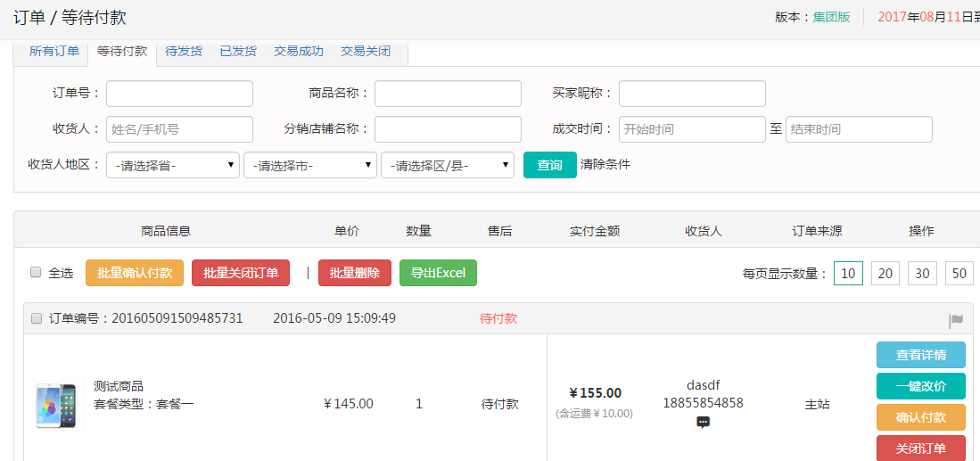
Task: Click 批量确认付款 orange button
Action: click(x=135, y=273)
